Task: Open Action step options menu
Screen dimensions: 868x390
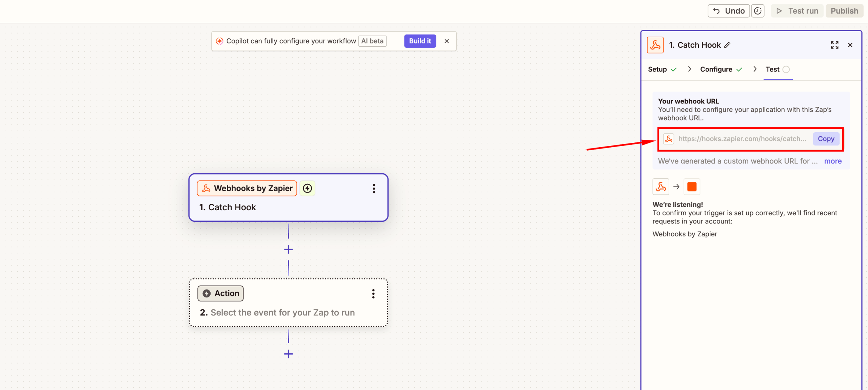Action: pyautogui.click(x=373, y=294)
